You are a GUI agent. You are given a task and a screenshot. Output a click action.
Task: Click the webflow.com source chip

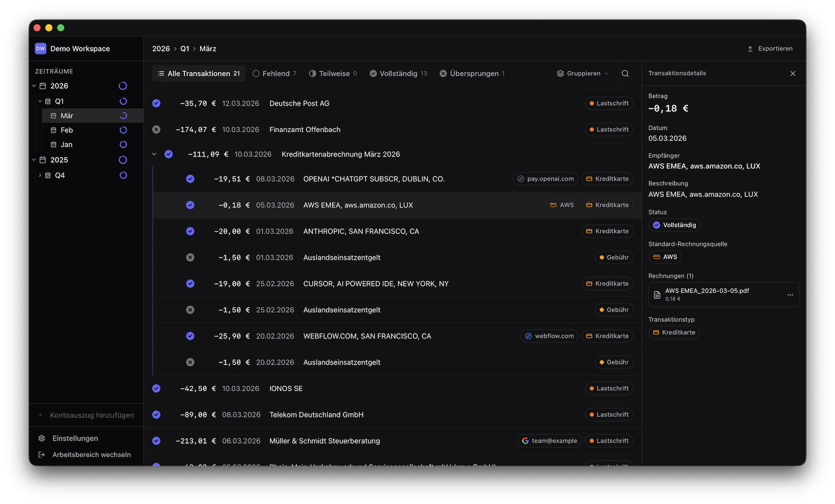pos(549,336)
